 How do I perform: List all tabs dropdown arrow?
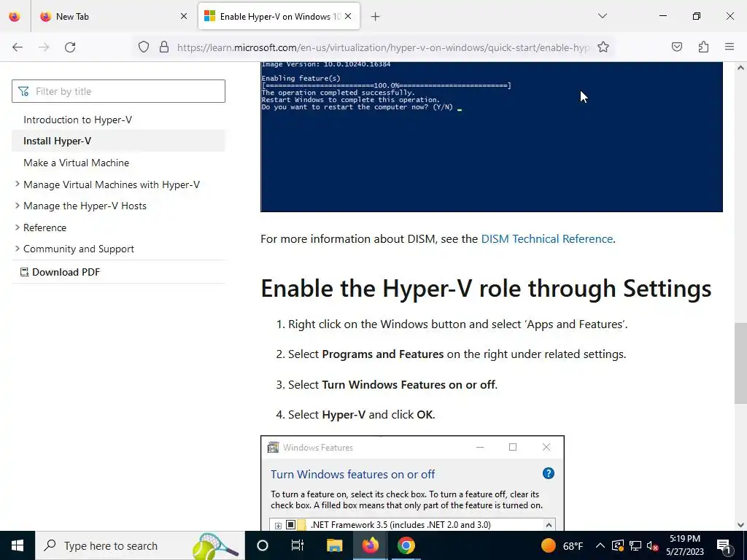point(602,16)
